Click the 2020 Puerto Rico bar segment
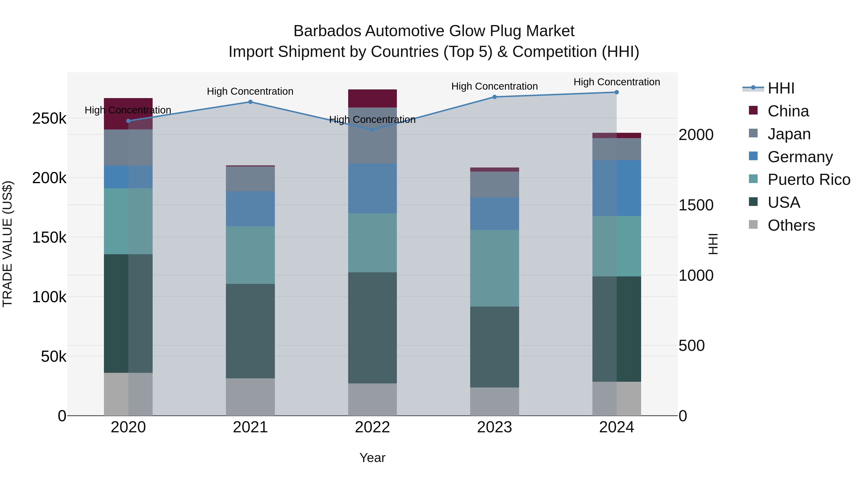This screenshot has height=488, width=868. [x=128, y=221]
